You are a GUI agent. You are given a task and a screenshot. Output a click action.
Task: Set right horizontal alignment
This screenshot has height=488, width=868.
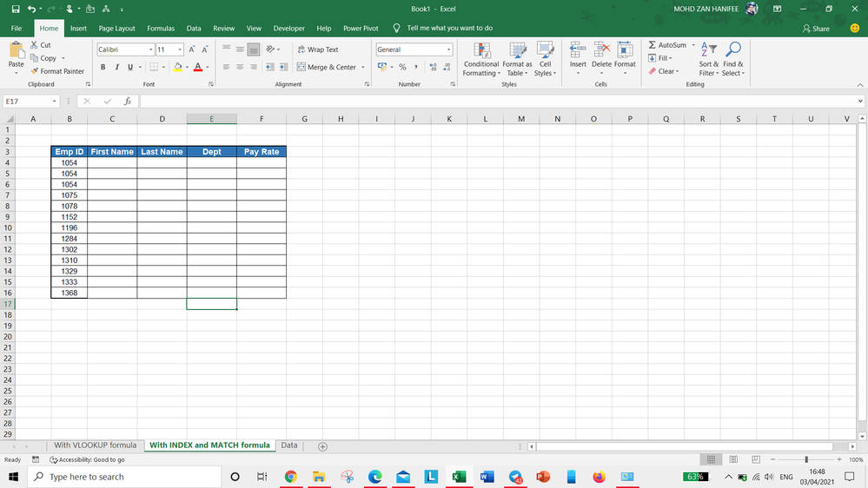point(254,67)
